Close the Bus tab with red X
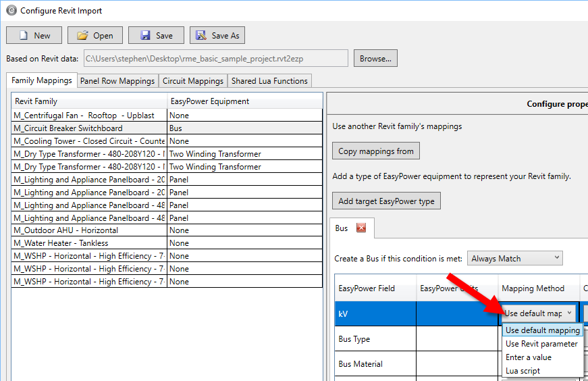 tap(360, 228)
